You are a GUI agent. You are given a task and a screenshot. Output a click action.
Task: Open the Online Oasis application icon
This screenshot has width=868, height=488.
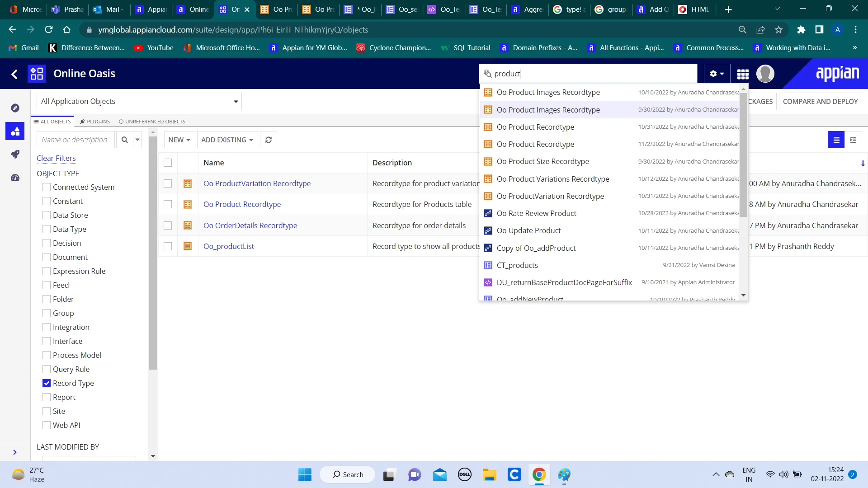coord(37,74)
